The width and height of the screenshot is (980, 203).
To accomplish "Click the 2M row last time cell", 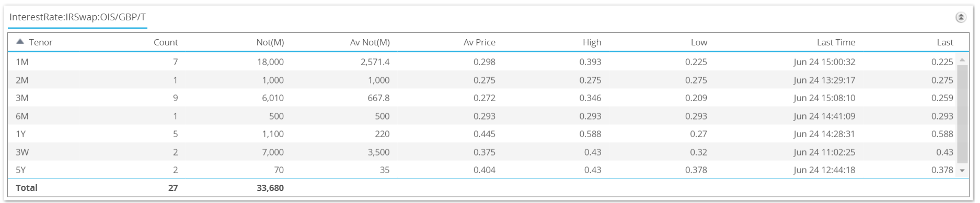I will pyautogui.click(x=824, y=80).
